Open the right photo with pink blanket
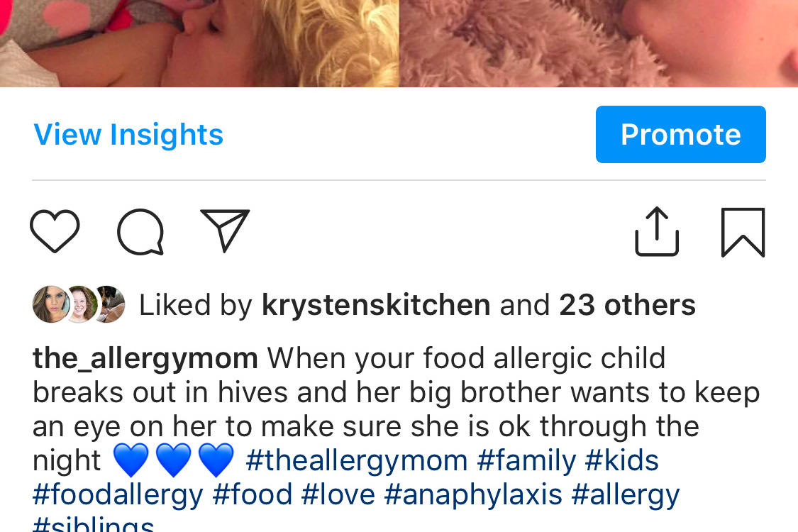Viewport: 798px width, 532px height. [599, 43]
